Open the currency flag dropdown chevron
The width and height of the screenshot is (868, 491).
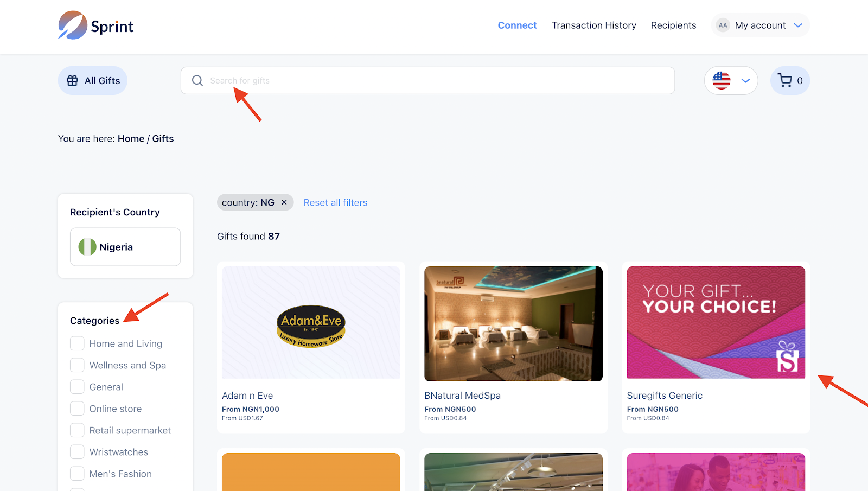(746, 81)
